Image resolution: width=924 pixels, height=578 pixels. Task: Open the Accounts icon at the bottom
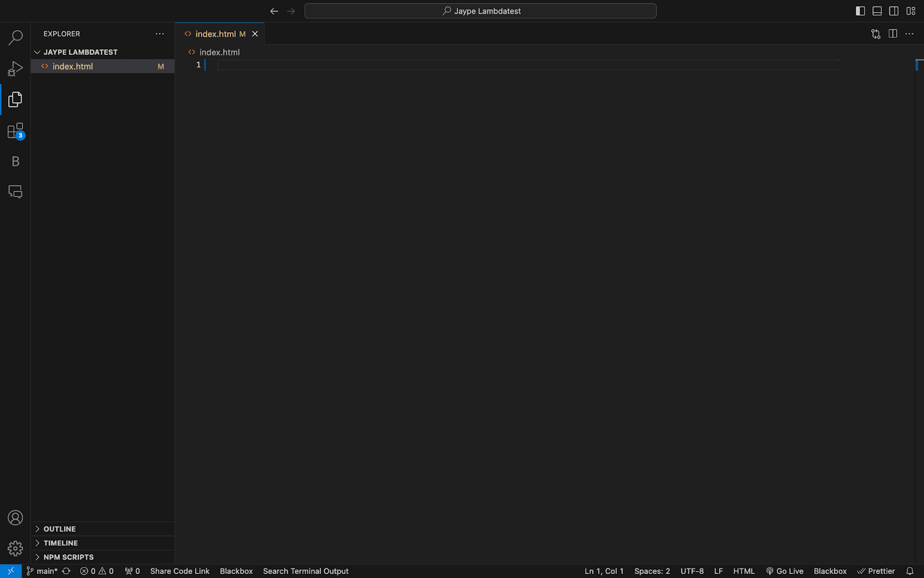point(15,518)
